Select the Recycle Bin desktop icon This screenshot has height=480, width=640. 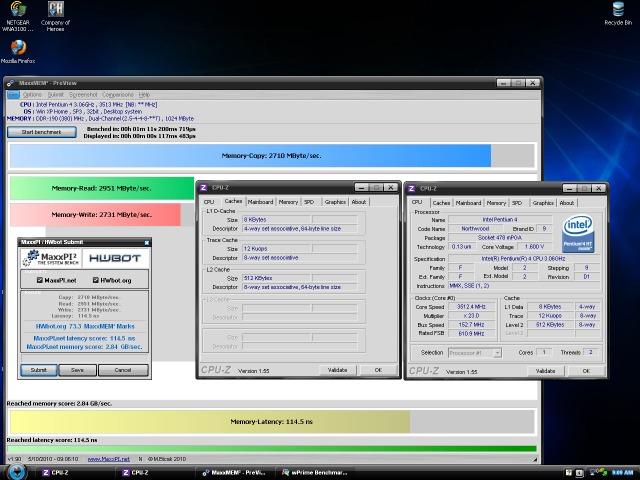pos(618,14)
